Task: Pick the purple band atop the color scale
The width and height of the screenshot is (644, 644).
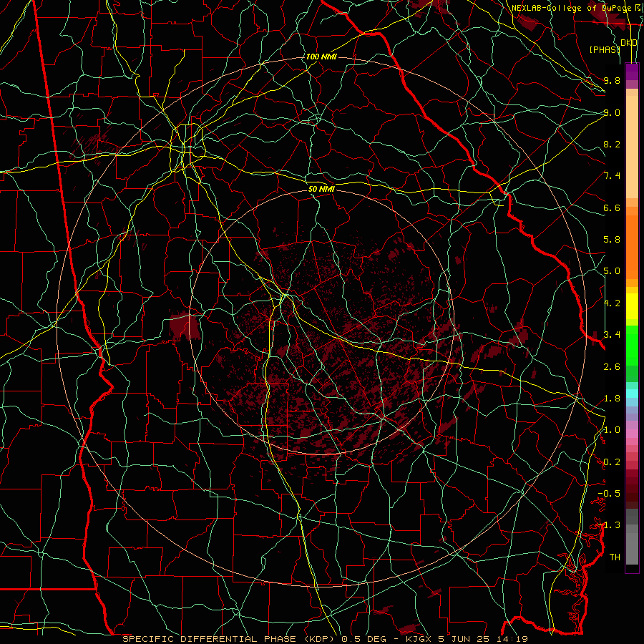Action: (x=632, y=72)
